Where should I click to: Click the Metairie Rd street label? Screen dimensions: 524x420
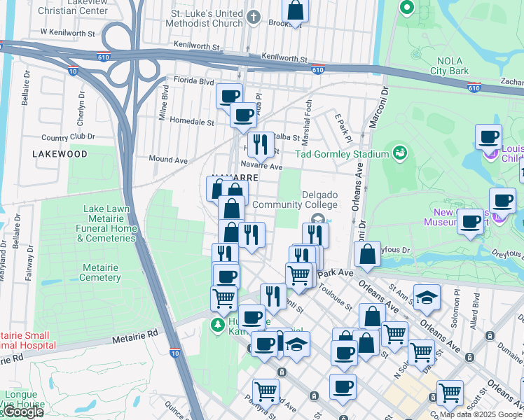tap(135, 337)
